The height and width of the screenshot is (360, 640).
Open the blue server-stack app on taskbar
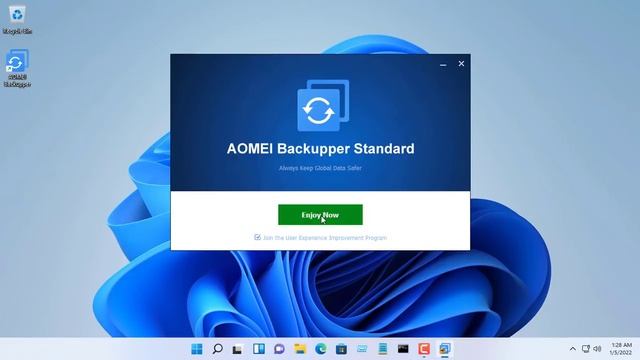tap(382, 349)
